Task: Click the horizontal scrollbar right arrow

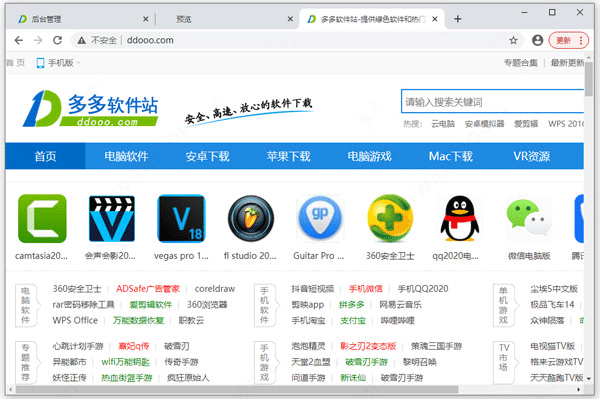Action: [579, 389]
